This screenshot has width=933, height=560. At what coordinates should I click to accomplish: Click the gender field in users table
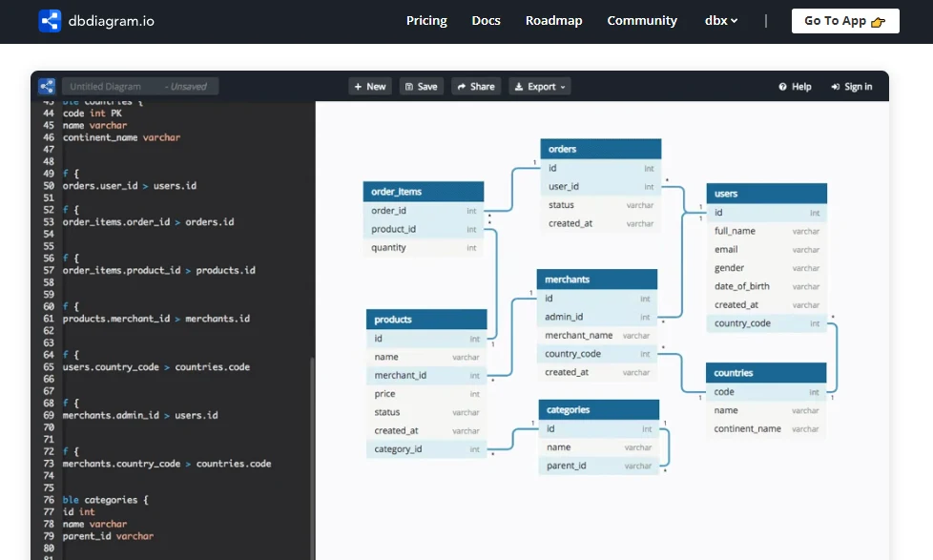(766, 268)
